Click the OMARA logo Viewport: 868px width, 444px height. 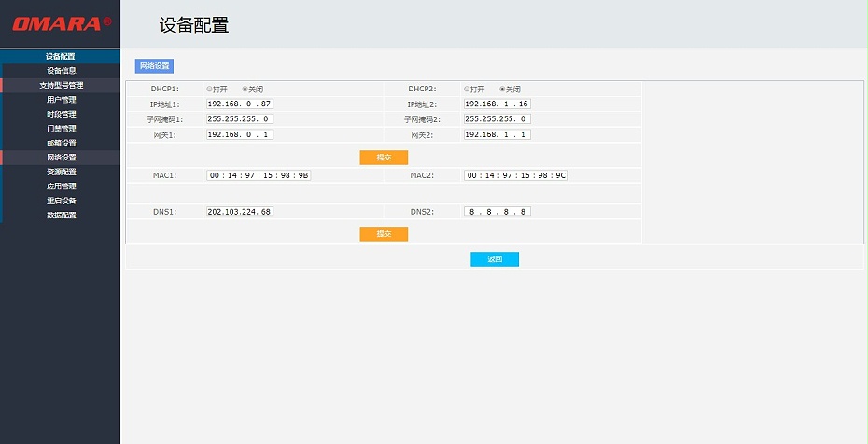click(x=61, y=23)
